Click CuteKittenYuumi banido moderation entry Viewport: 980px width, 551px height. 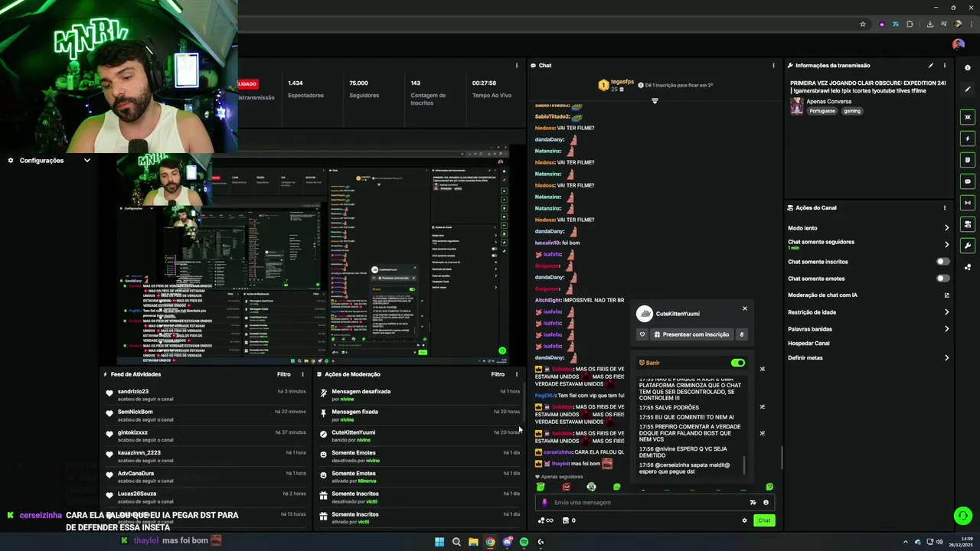[420, 435]
